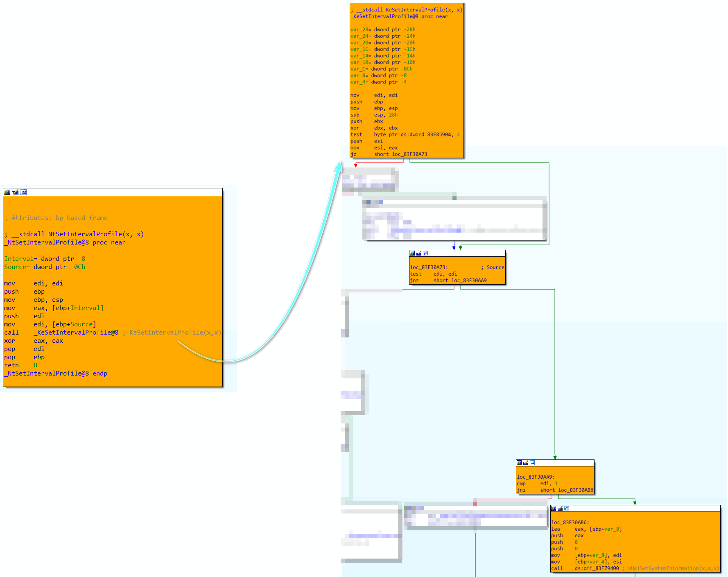Screen dimensions: 728x577
Task: Click loc_83F30AA9 operand of the jnz instruction
Action: point(469,281)
